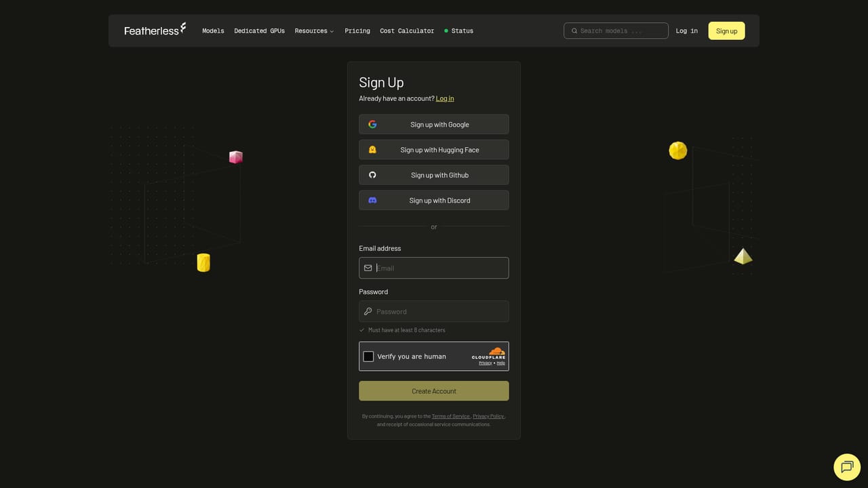Image resolution: width=868 pixels, height=488 pixels.
Task: Click the search magnifier icon
Action: point(574,30)
